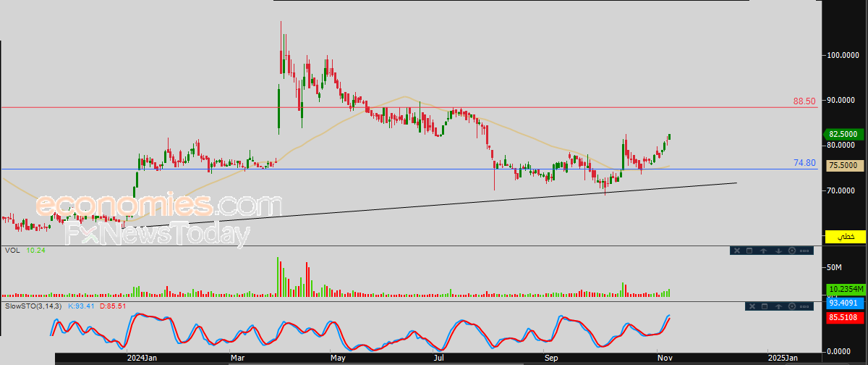868x365 pixels.
Task: Click the D:85.51 stochastic value
Action: pyautogui.click(x=112, y=306)
